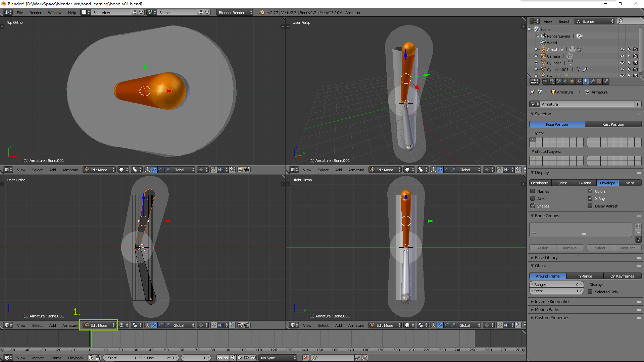
Task: Toggle the Axes checkbox in Display
Action: tap(533, 198)
